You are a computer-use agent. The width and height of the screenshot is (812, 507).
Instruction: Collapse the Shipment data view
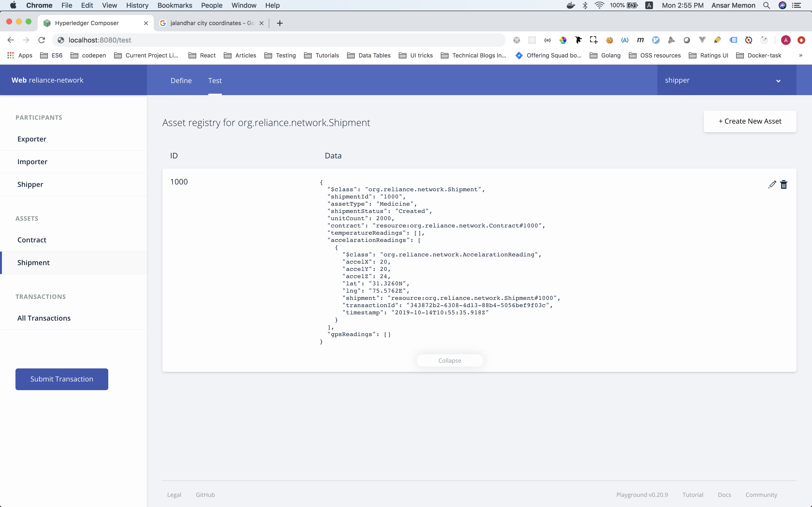tap(450, 360)
